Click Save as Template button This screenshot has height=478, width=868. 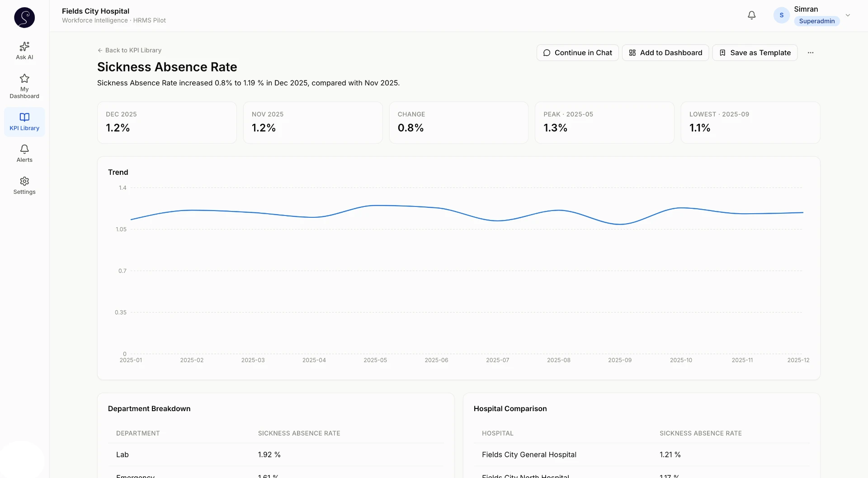tap(755, 53)
